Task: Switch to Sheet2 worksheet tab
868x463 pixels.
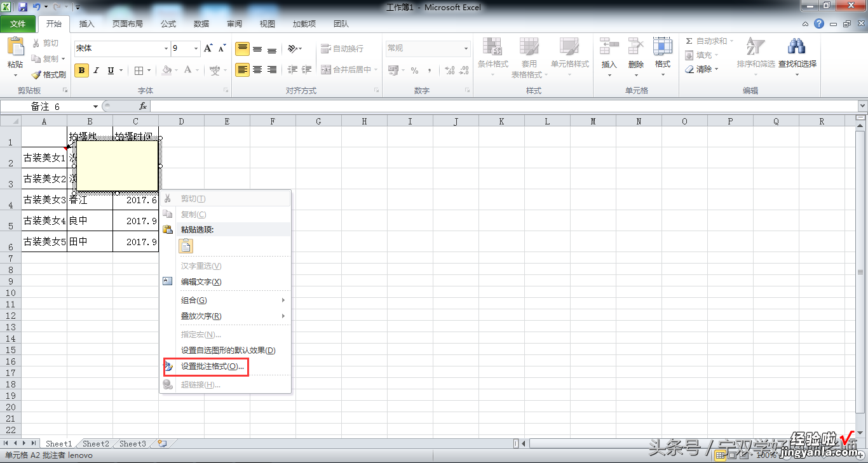Action: tap(96, 444)
